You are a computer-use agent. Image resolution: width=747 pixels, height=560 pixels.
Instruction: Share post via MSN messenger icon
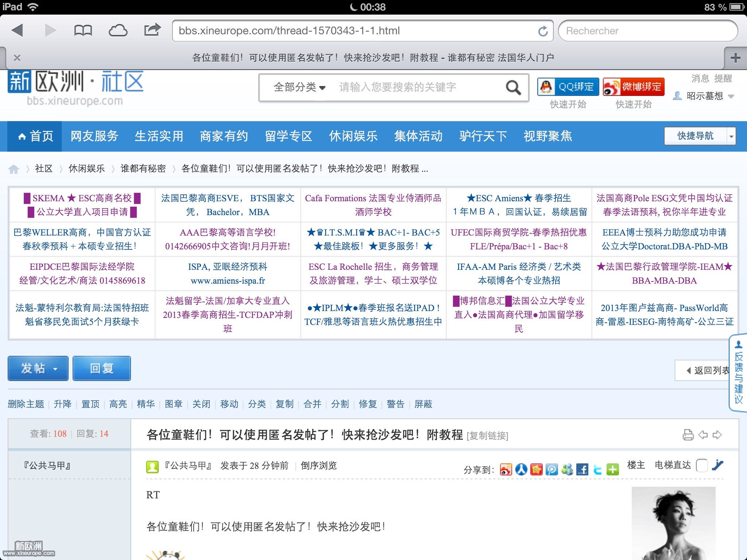pyautogui.click(x=567, y=470)
